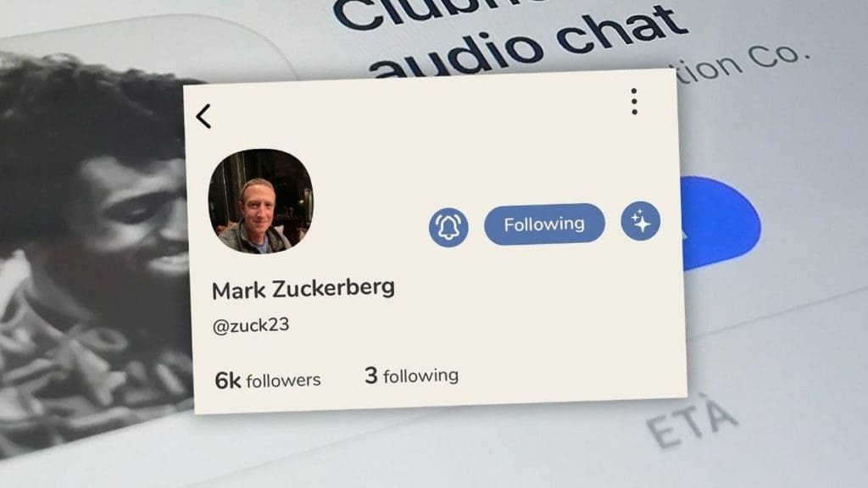This screenshot has height=488, width=868.
Task: Toggle the Following button to unfollow
Action: click(x=544, y=224)
